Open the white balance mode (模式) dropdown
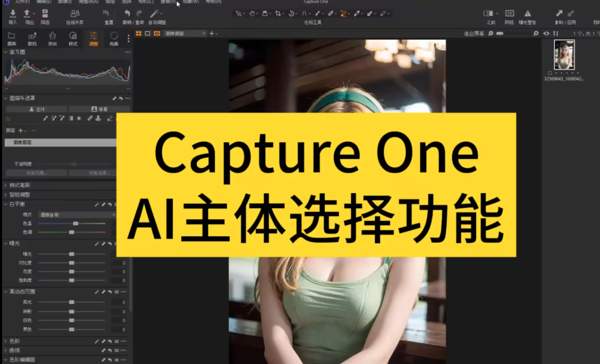Viewport: 600px width, 364px height. point(77,215)
